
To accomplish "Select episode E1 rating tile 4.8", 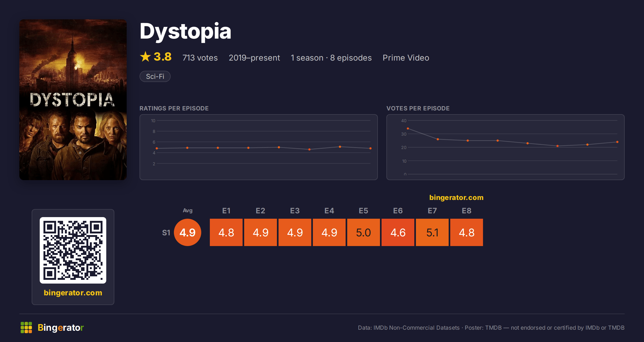I will [226, 232].
